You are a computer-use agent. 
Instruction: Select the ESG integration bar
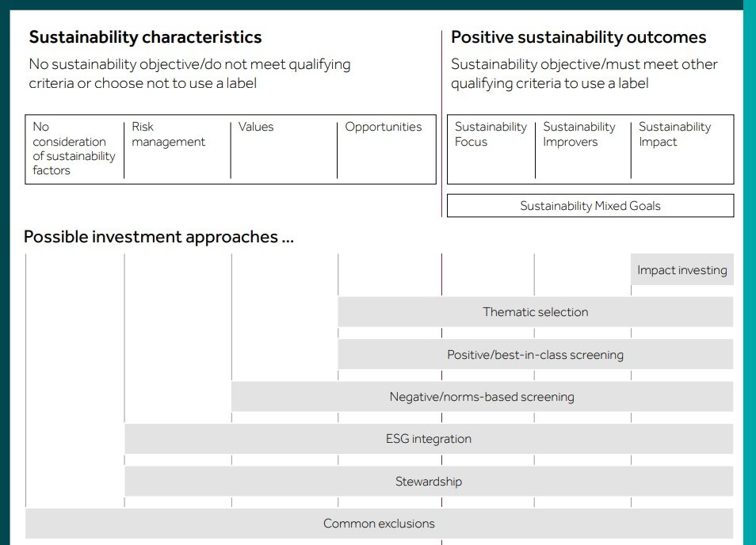coord(429,439)
